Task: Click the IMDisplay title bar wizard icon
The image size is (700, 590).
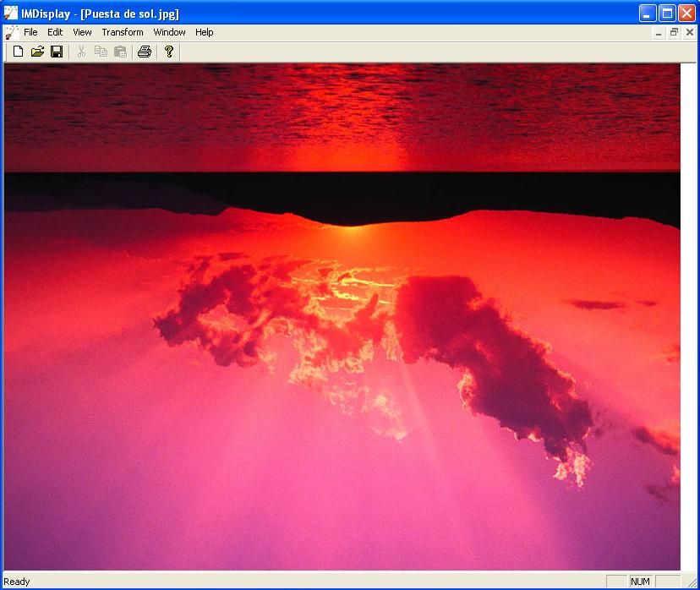Action: point(11,13)
